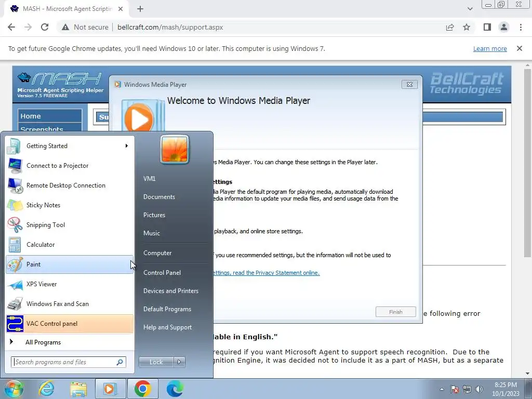532x399 pixels.
Task: Click the Action Center flag tray icon
Action: tap(455, 389)
